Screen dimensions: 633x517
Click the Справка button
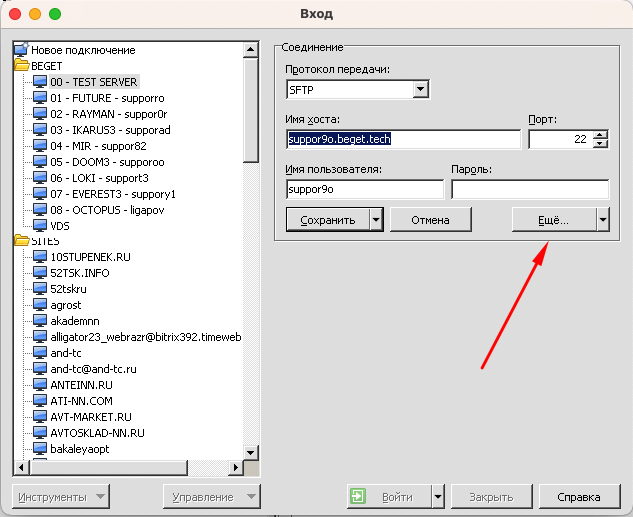pos(579,496)
